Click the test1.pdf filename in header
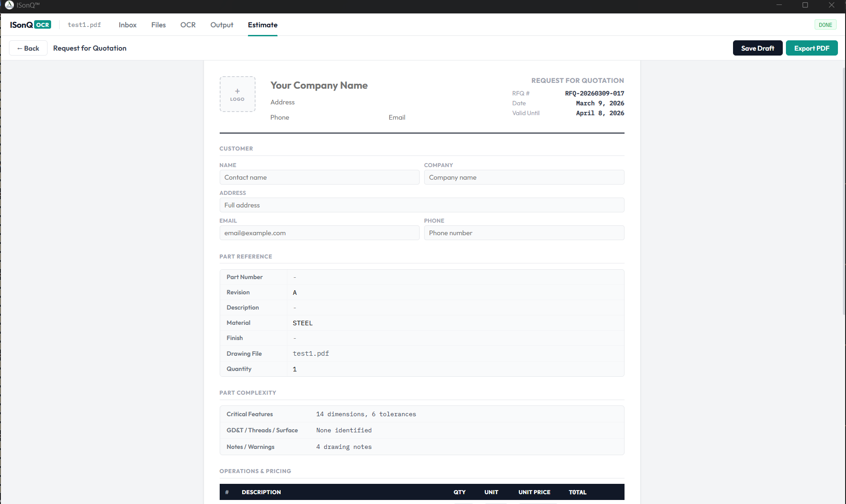The image size is (846, 504). tap(84, 25)
